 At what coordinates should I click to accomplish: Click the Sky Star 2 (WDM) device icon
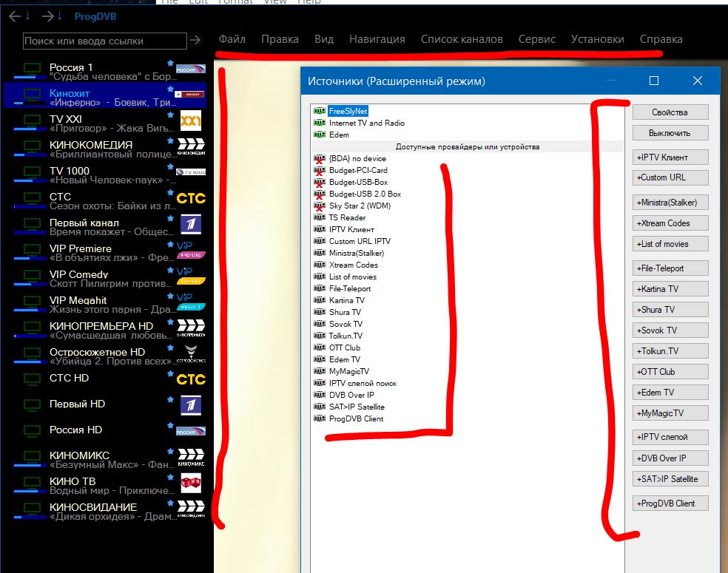coord(320,206)
